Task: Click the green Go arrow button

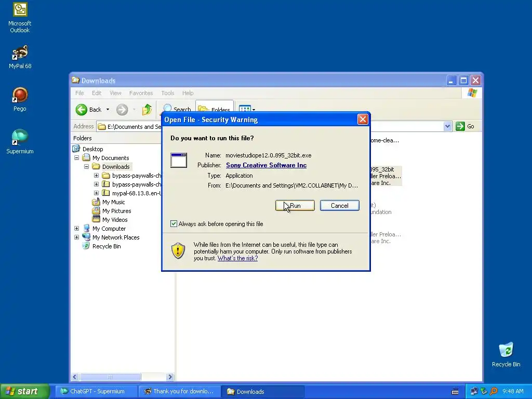Action: [x=460, y=126]
